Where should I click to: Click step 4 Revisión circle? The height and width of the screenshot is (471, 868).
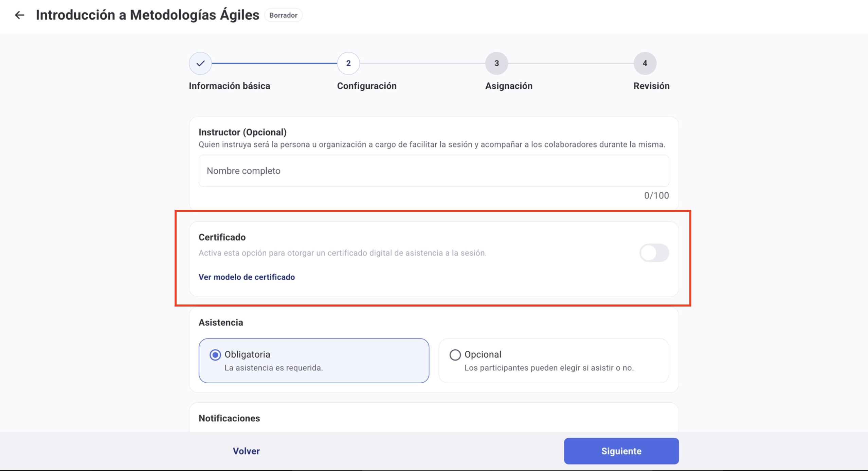click(645, 63)
